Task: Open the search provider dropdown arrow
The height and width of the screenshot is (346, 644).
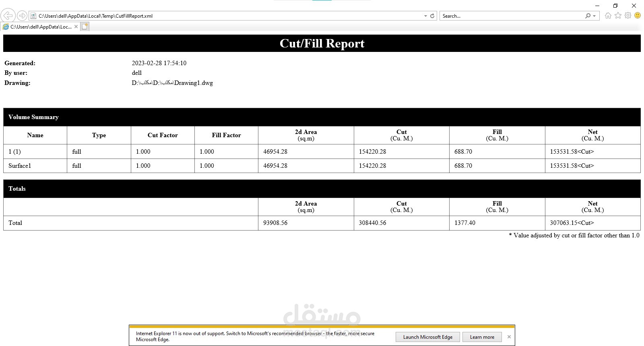Action: coord(594,16)
